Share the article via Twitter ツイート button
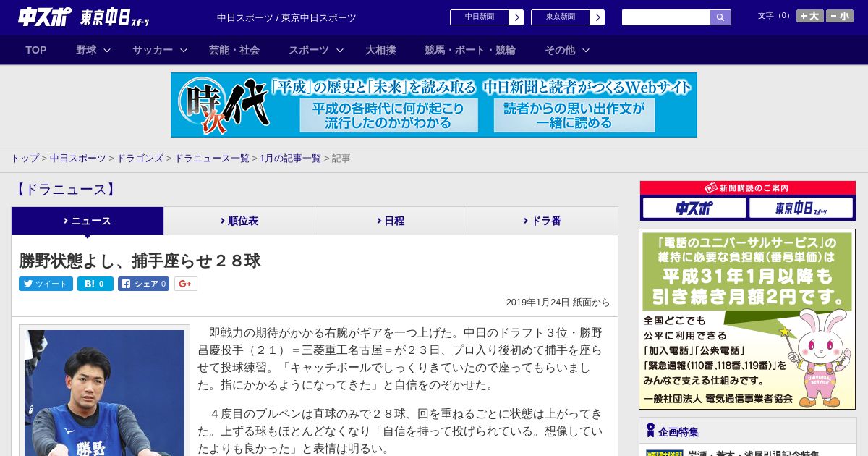The image size is (868, 456). 46,284
